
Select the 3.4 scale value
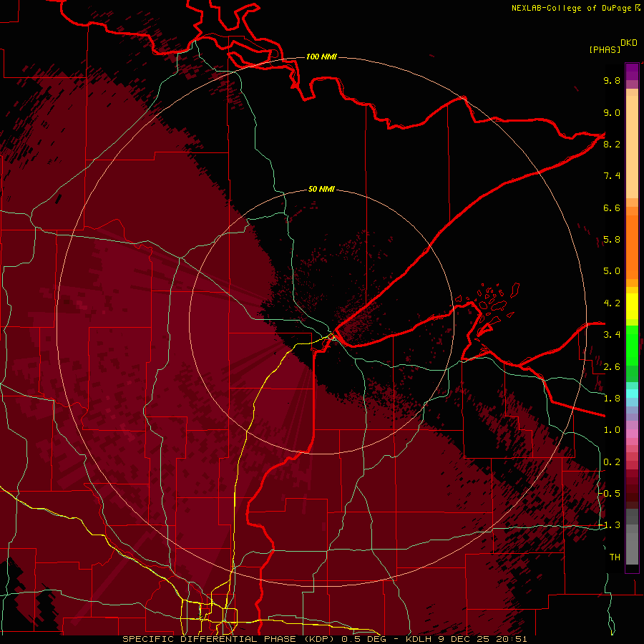click(612, 335)
